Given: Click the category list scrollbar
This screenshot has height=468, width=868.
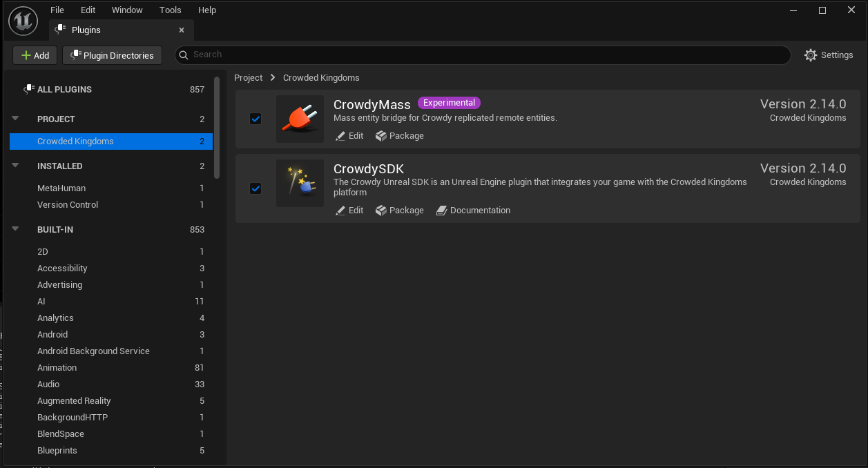Looking at the screenshot, I should 217,128.
